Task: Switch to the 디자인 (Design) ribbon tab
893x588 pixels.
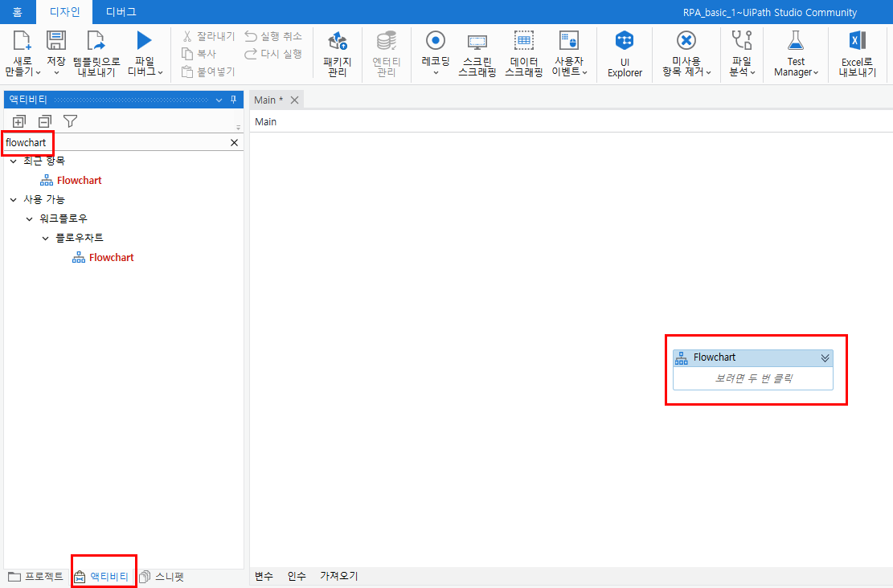Action: (x=64, y=12)
